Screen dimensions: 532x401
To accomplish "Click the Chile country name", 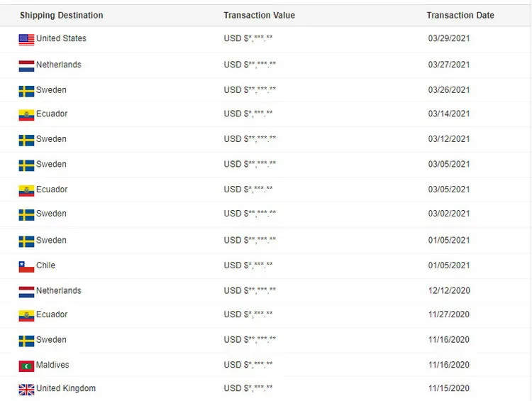I will point(45,265).
